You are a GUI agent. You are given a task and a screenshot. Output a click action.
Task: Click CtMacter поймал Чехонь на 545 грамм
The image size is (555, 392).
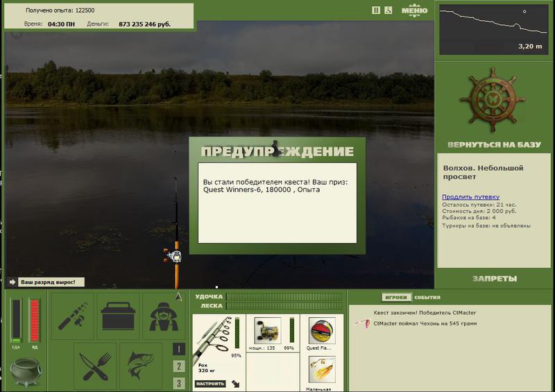tap(425, 323)
